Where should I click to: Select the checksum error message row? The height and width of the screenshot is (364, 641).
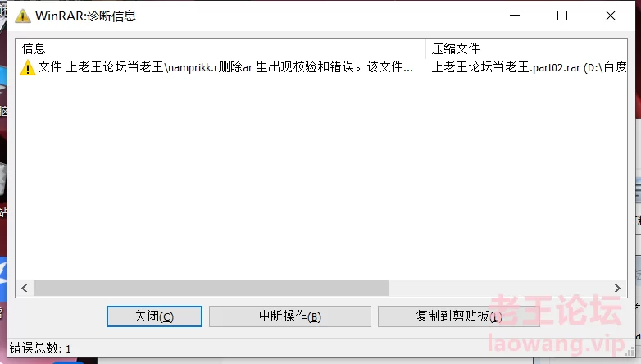(x=321, y=67)
